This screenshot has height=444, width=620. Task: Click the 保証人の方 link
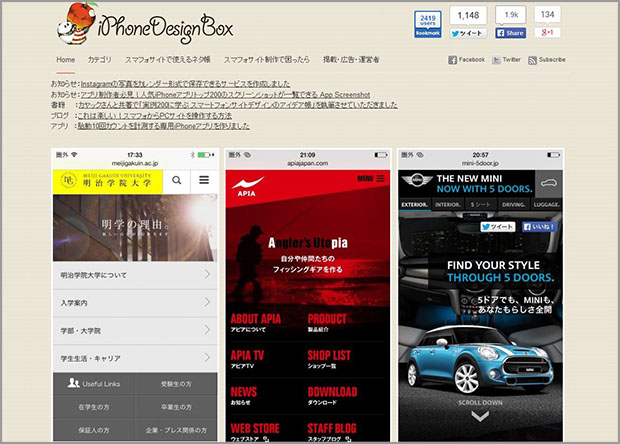(x=94, y=430)
